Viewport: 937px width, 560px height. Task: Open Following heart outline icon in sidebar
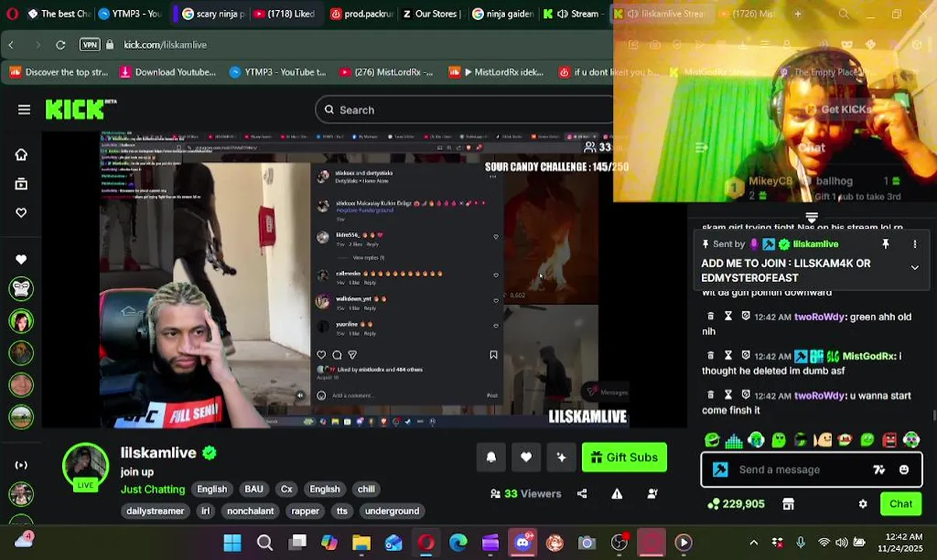pyautogui.click(x=21, y=212)
